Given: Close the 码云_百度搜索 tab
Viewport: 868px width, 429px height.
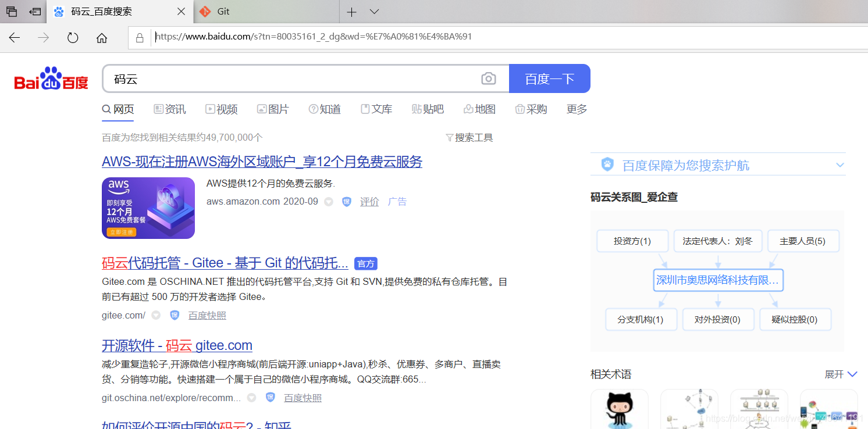Looking at the screenshot, I should point(182,12).
